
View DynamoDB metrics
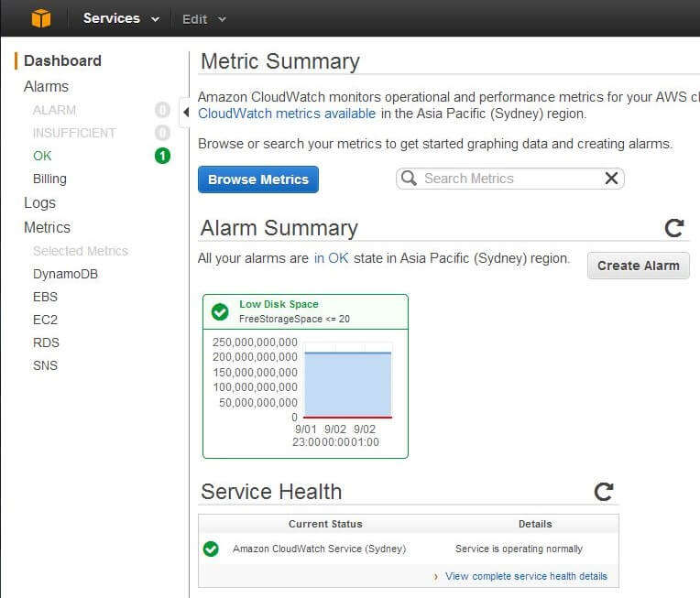coord(65,274)
